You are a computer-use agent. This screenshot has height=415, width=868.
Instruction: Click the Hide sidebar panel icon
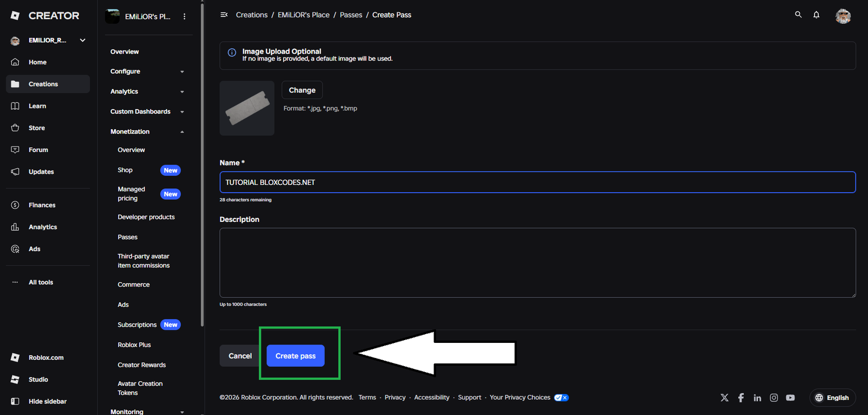pyautogui.click(x=15, y=401)
